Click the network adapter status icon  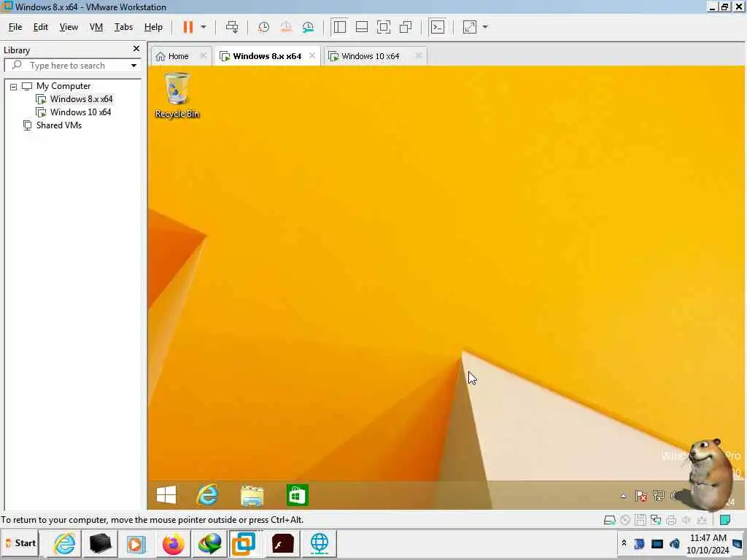point(656,520)
